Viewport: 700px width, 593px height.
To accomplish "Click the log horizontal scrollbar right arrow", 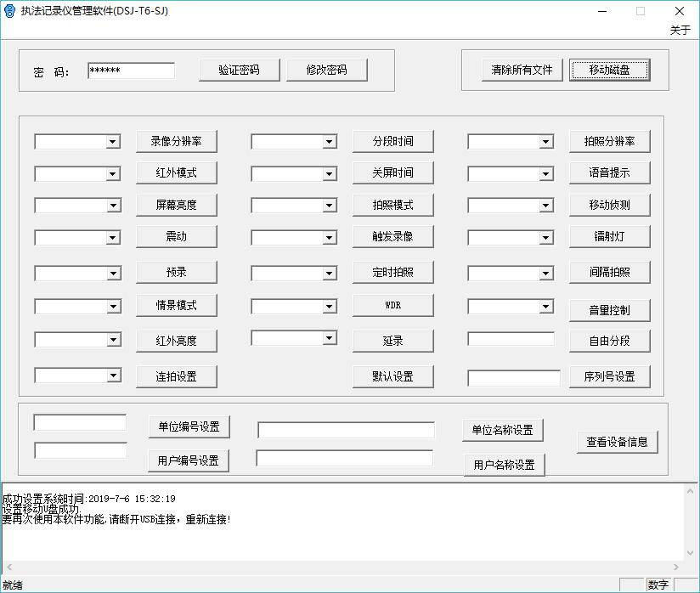I will [677, 567].
